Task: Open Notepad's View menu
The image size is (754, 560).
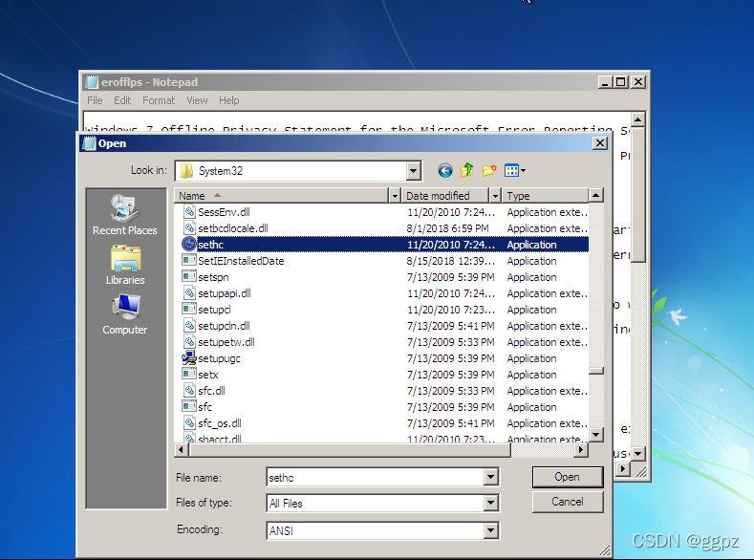Action: [197, 100]
